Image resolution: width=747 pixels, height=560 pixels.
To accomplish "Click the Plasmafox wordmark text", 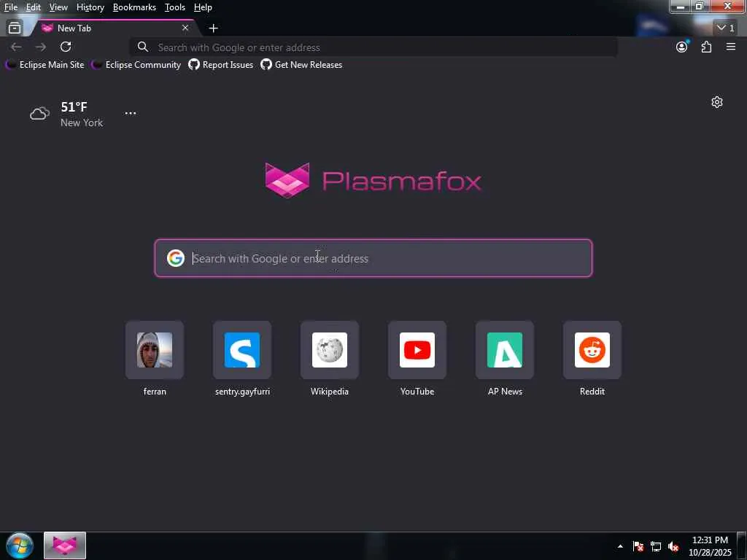I will click(x=402, y=181).
